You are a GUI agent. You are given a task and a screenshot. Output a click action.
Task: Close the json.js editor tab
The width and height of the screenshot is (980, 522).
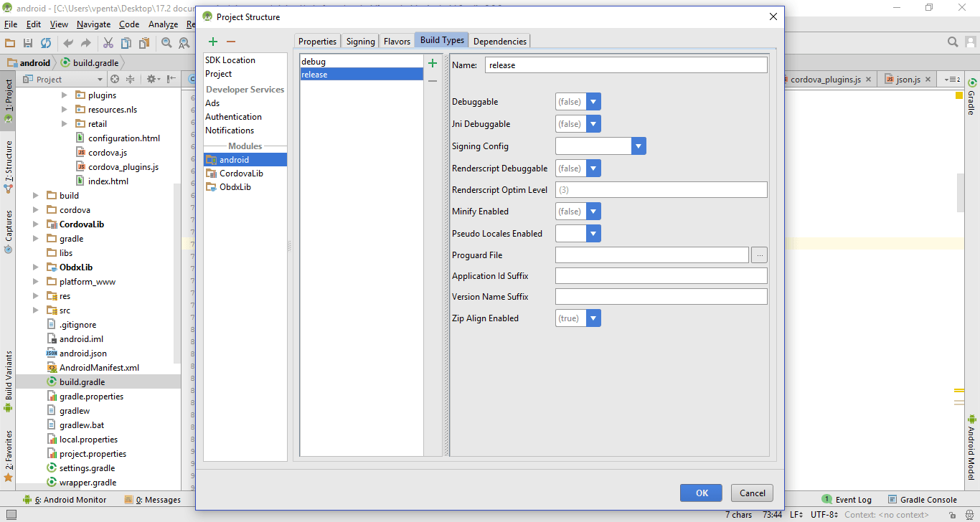[928, 80]
